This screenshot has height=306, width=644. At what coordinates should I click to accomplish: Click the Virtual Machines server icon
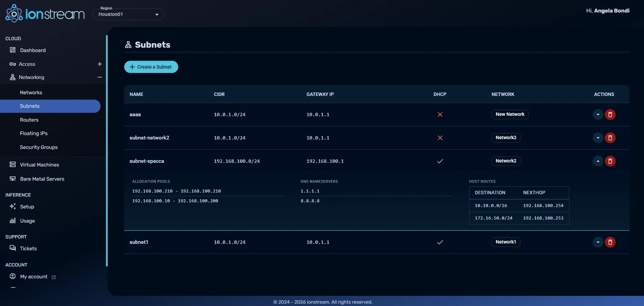click(x=12, y=164)
